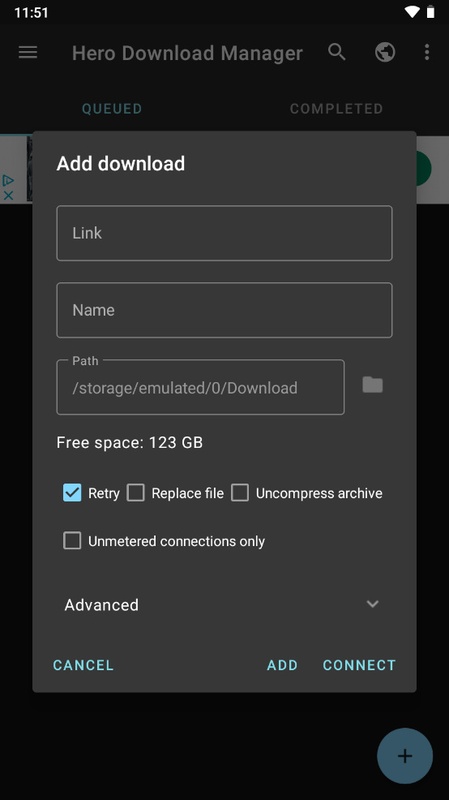Enable Unmetered connections only checkbox
Image resolution: width=449 pixels, height=800 pixels.
[x=72, y=541]
